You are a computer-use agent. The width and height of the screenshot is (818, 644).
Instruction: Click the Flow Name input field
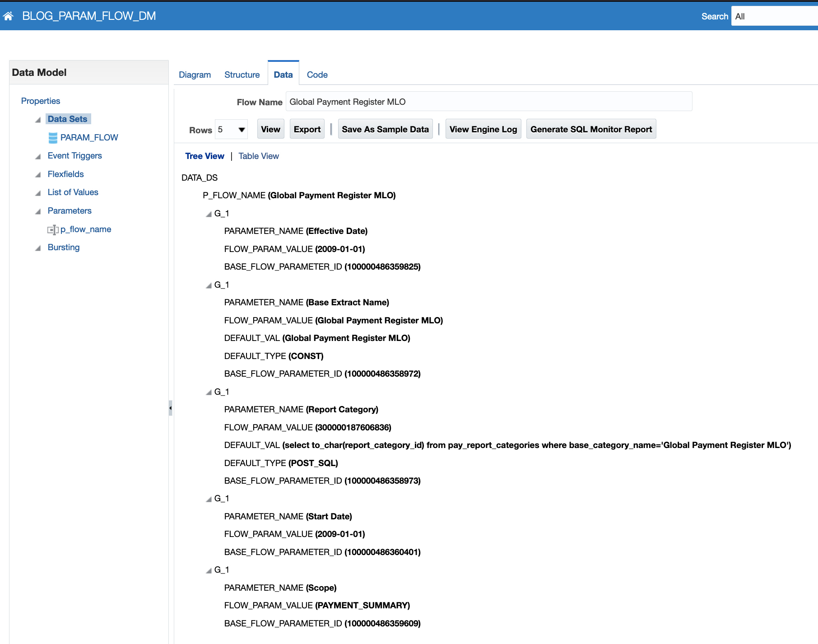[488, 102]
